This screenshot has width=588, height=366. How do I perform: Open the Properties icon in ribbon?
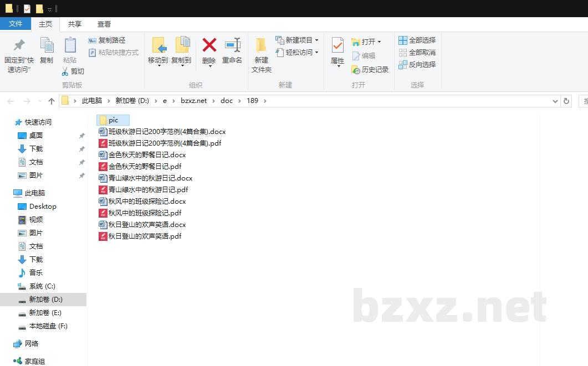338,45
